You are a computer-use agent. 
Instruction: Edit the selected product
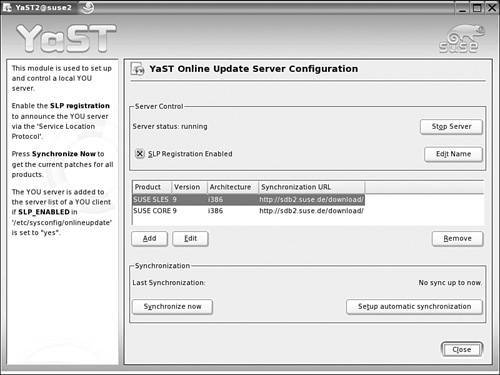click(190, 238)
